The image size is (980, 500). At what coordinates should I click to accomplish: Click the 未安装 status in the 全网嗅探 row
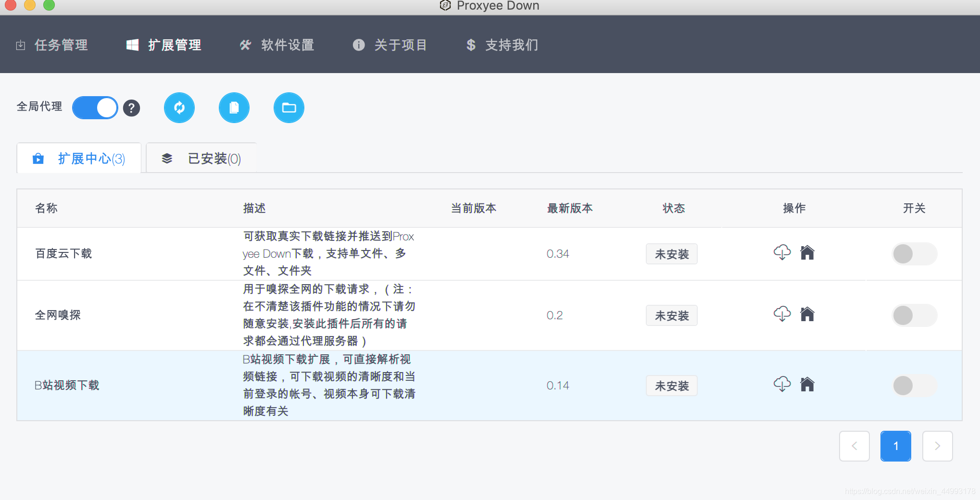[x=672, y=315]
